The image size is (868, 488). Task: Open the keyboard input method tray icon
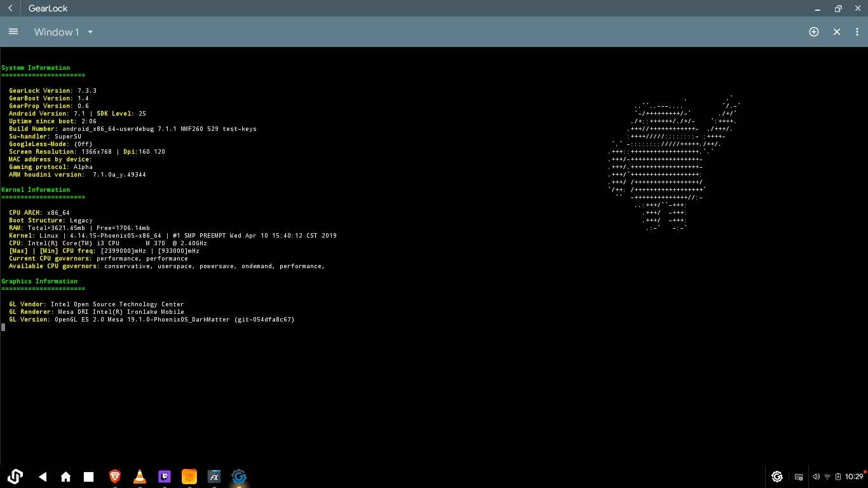click(x=799, y=477)
